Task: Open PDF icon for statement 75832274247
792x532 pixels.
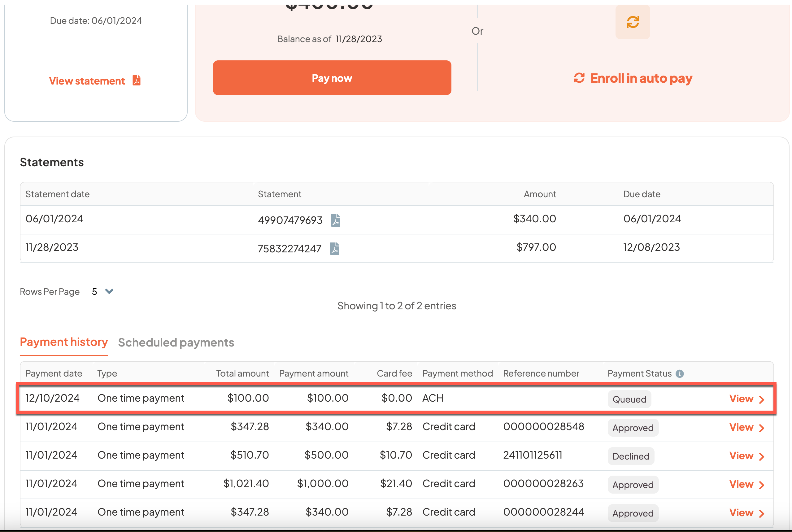Action: (x=334, y=249)
